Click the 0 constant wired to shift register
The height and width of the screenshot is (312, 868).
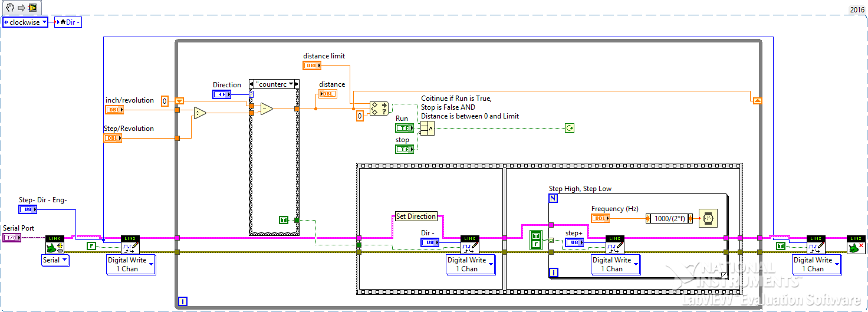tap(165, 101)
